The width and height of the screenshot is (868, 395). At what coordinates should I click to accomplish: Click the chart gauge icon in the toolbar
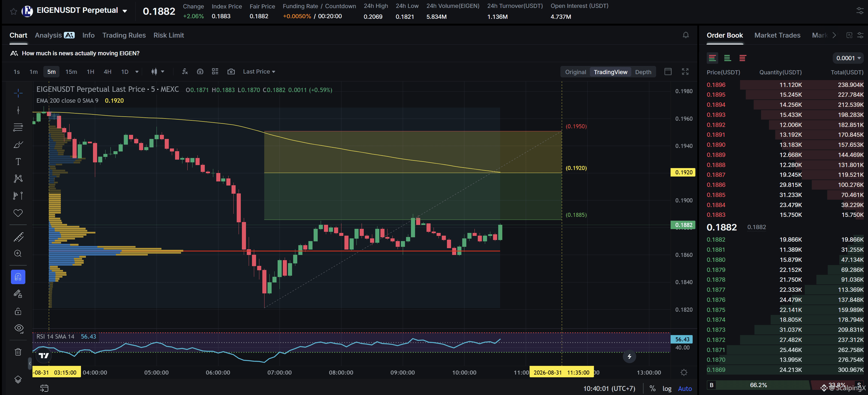200,71
